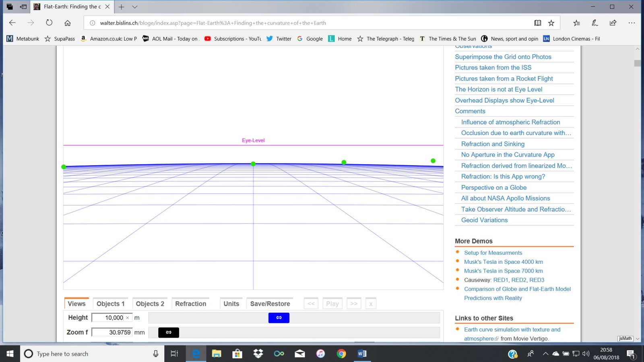The height and width of the screenshot is (362, 644).
Task: Click the blue Height slider handle
Action: (279, 318)
